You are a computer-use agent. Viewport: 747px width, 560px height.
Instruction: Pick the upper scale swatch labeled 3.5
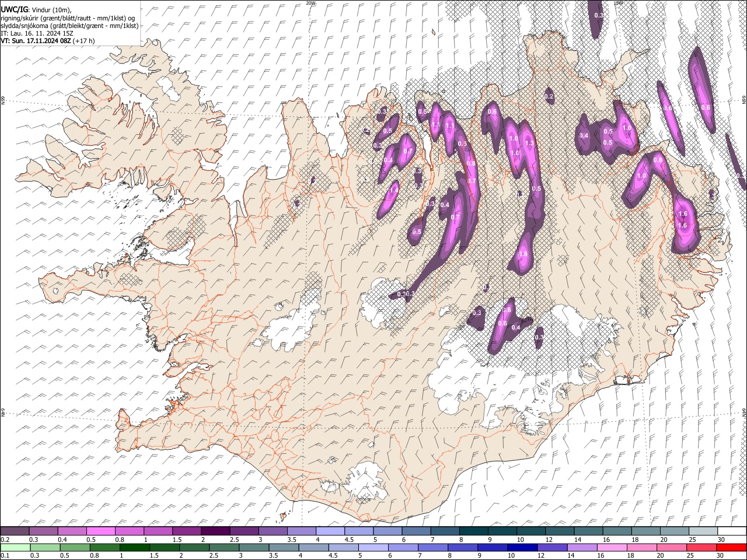coord(301,531)
